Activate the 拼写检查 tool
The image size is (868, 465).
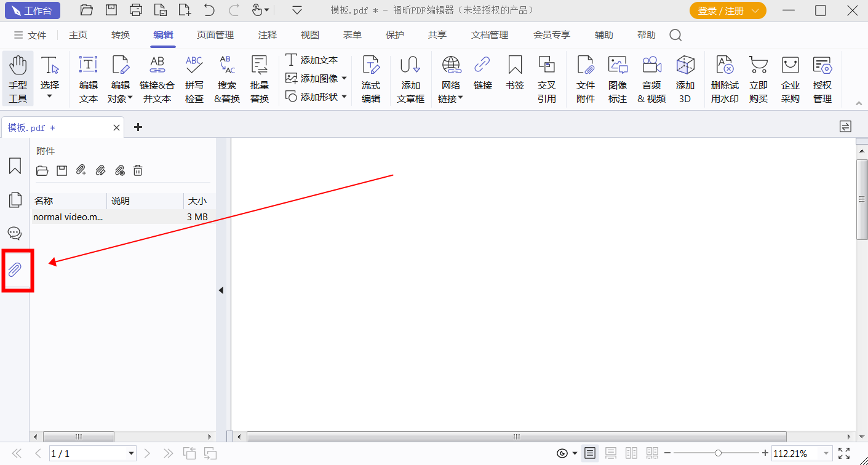194,78
